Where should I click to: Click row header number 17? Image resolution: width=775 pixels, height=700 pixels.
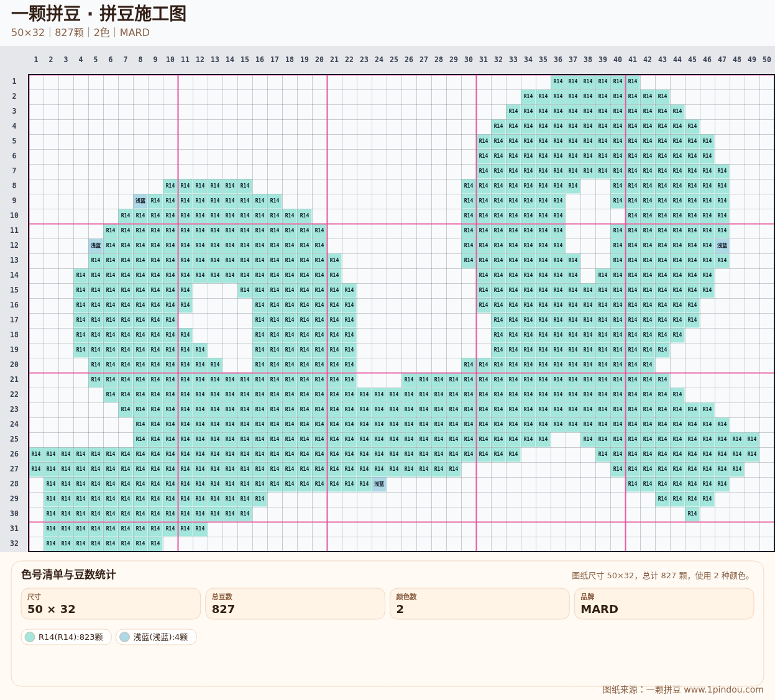14,320
